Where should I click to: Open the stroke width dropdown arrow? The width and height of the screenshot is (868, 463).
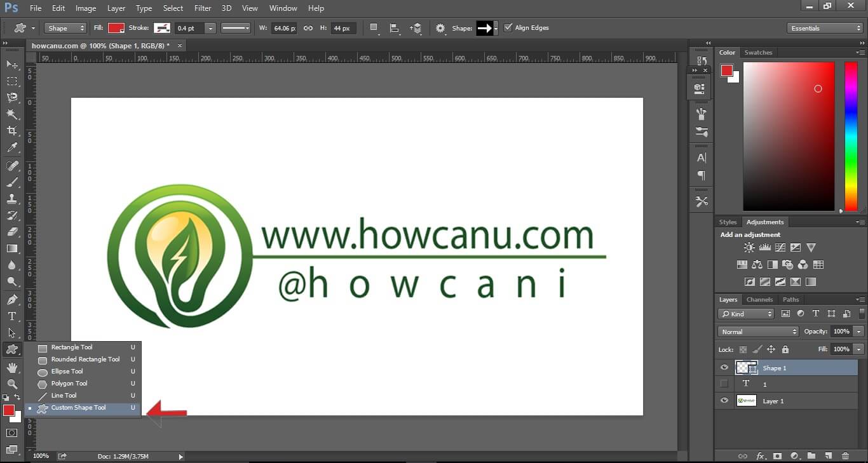210,28
